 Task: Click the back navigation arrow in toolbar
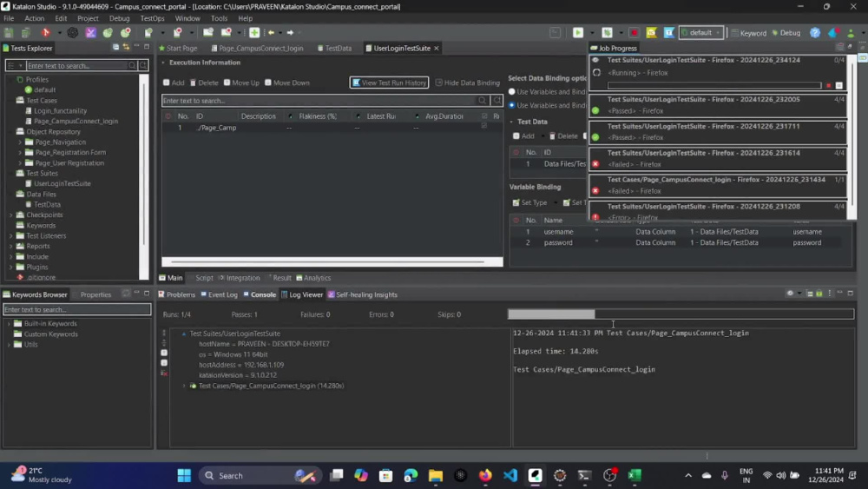point(271,33)
